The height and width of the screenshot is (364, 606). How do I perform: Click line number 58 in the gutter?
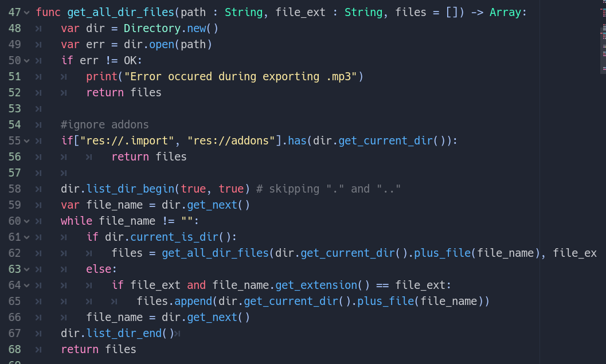click(x=14, y=189)
